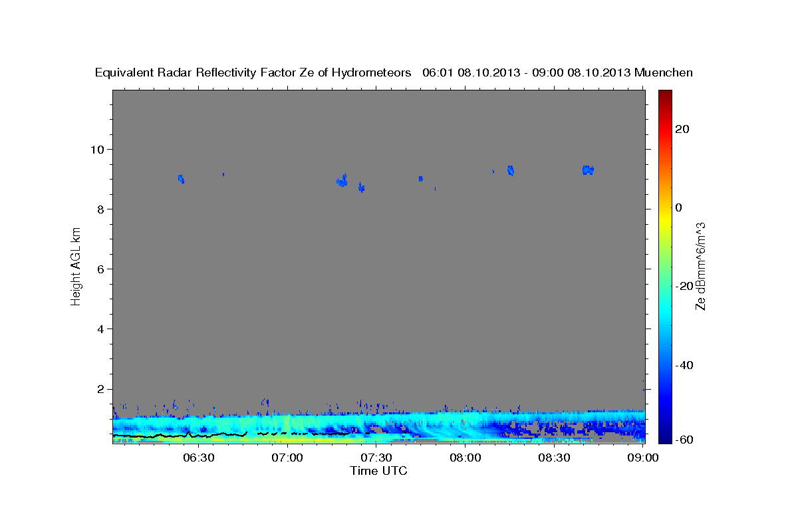This screenshot has height=532, width=798.
Task: Click the 08:00 time tick label
Action: point(466,458)
